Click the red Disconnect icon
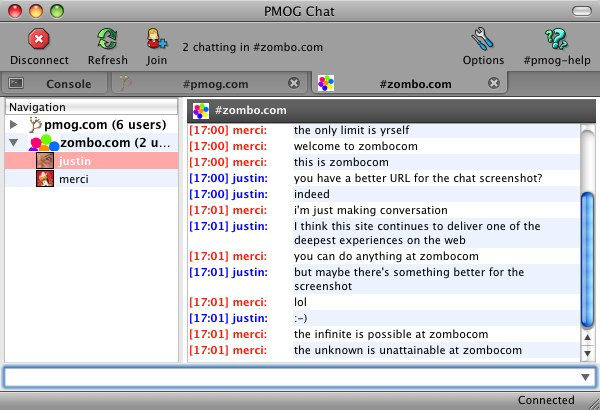600x410 pixels. [39, 39]
